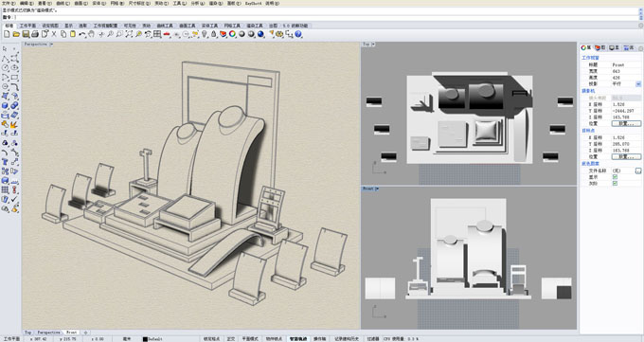Toggle 平面模式 planar mode in status bar

pos(250,339)
